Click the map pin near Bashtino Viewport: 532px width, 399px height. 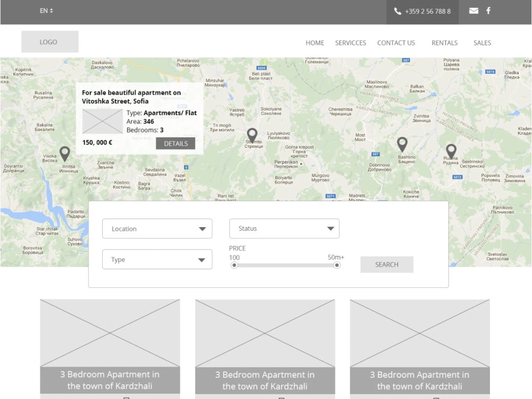pyautogui.click(x=402, y=145)
